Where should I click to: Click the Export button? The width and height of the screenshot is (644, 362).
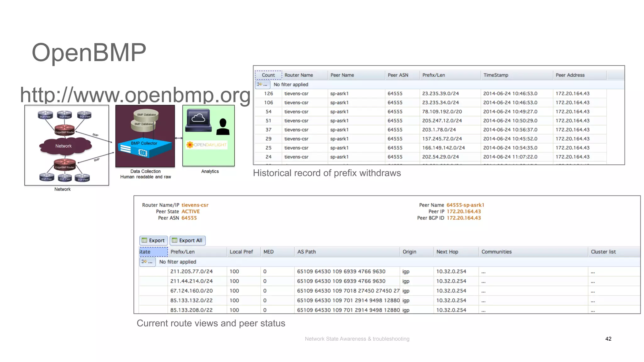(153, 240)
